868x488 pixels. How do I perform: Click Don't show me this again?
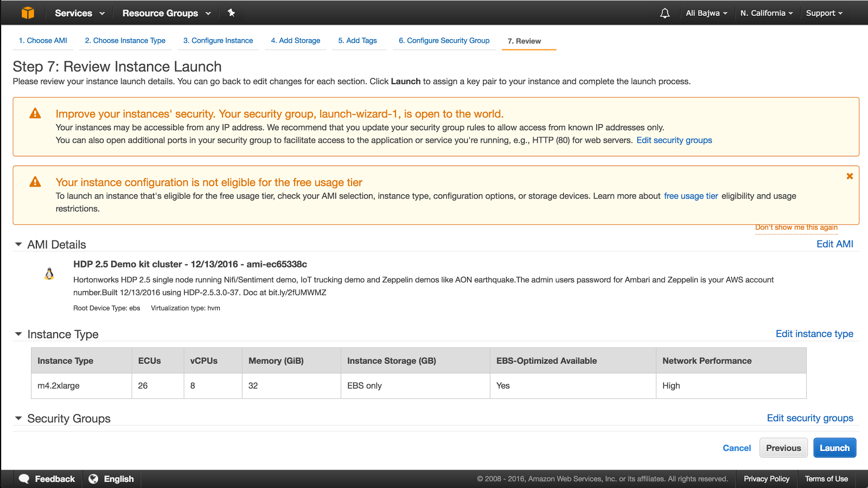(796, 227)
